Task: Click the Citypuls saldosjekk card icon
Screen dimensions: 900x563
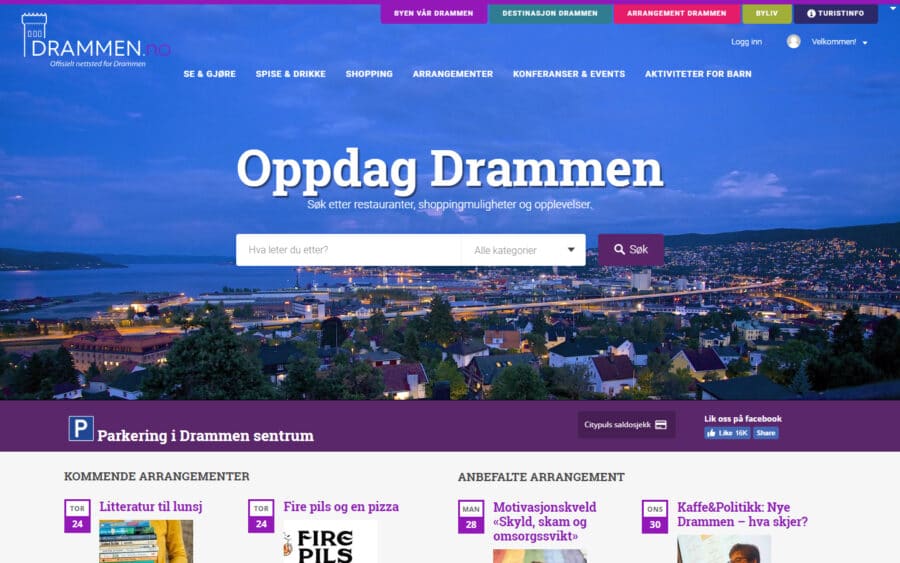Action: coord(661,425)
